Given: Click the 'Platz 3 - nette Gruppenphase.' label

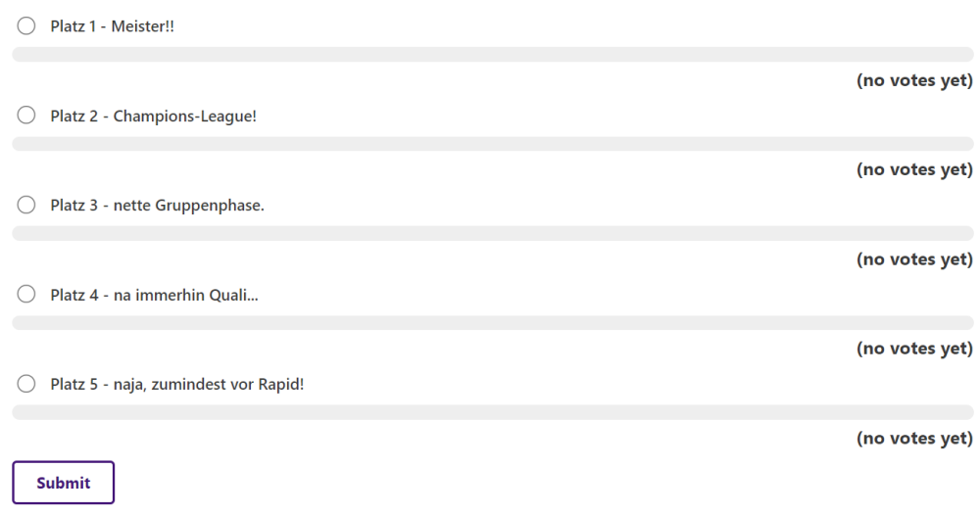Looking at the screenshot, I should [157, 206].
